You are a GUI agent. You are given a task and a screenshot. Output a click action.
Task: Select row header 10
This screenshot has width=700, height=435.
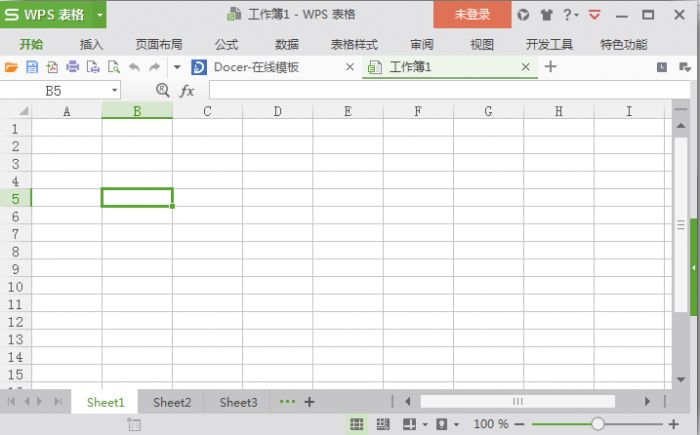[15, 286]
